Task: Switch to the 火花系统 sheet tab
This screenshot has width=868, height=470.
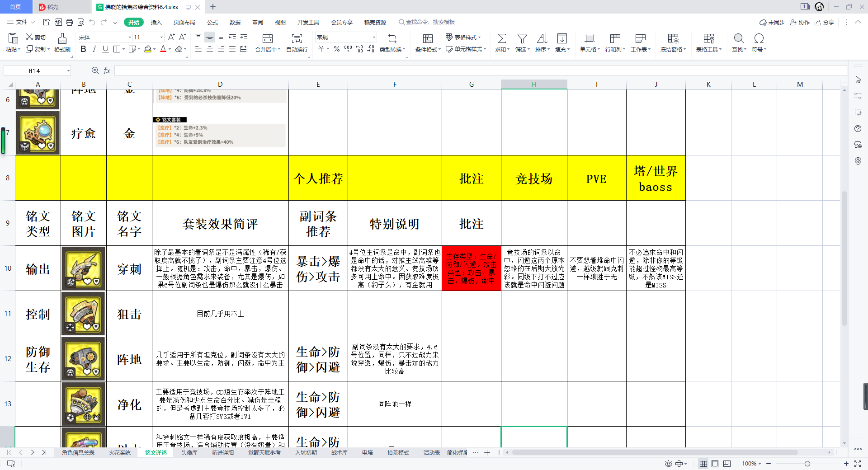Action: pos(119,452)
